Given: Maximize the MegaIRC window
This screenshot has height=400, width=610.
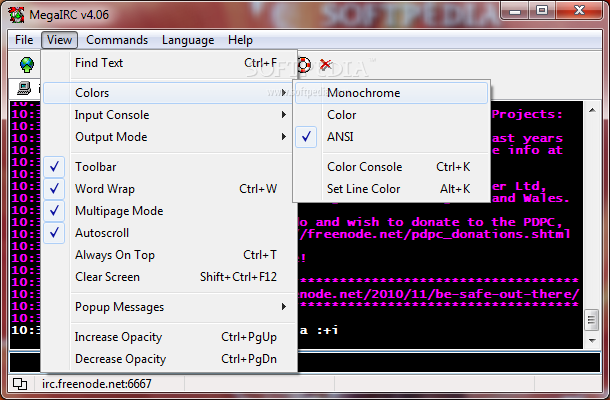Looking at the screenshot, I should point(542,11).
